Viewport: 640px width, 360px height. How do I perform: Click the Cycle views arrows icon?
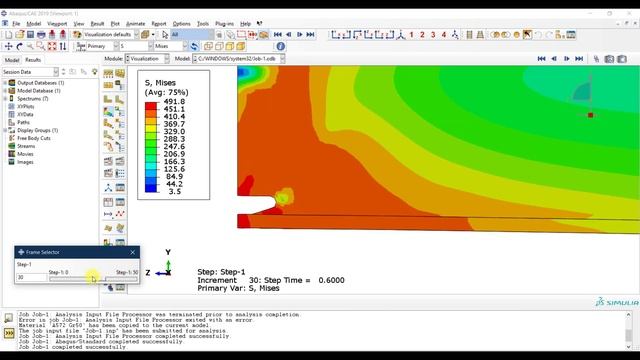point(62,46)
